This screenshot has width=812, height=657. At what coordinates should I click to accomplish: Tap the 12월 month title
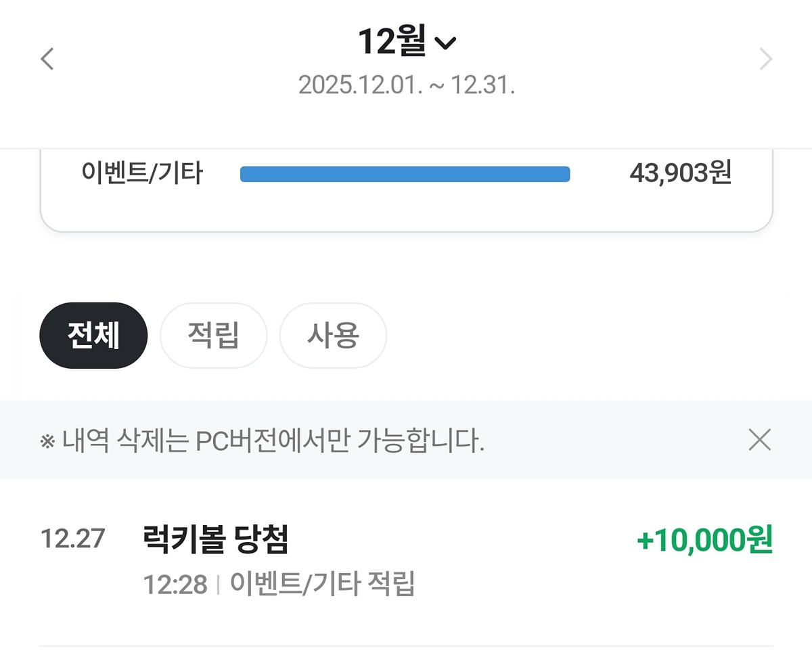click(x=392, y=42)
